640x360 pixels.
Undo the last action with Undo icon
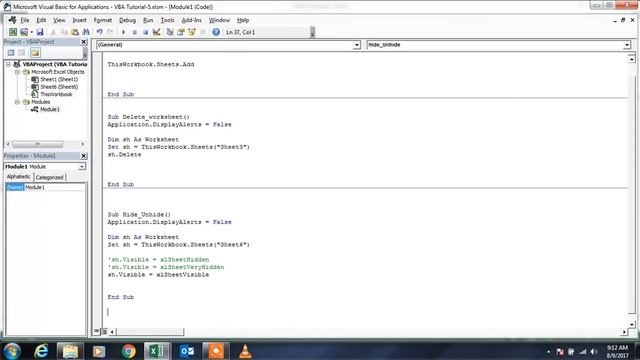pos(99,32)
